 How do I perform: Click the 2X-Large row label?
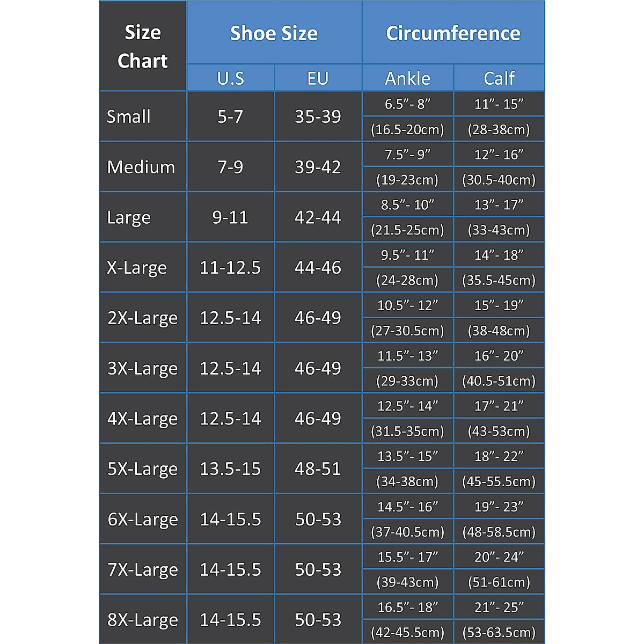pos(142,318)
